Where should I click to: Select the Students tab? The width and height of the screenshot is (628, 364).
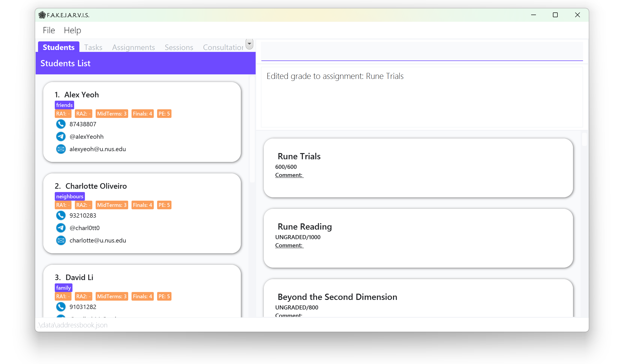(x=59, y=47)
